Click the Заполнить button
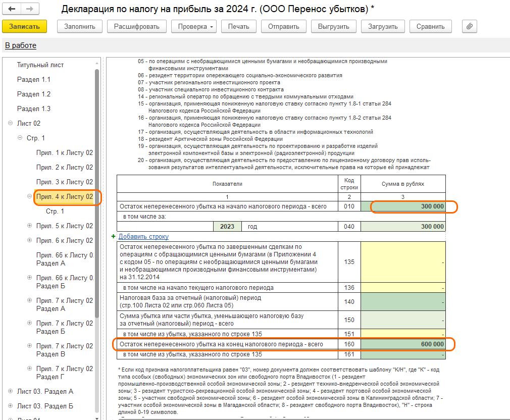The height and width of the screenshot is (420, 510). coord(80,26)
